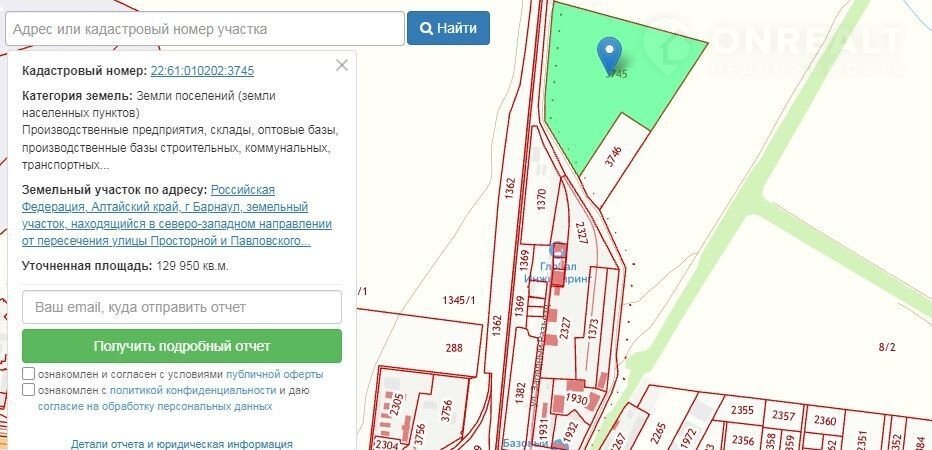Open Детали отчета и юридическая информация link

(182, 443)
